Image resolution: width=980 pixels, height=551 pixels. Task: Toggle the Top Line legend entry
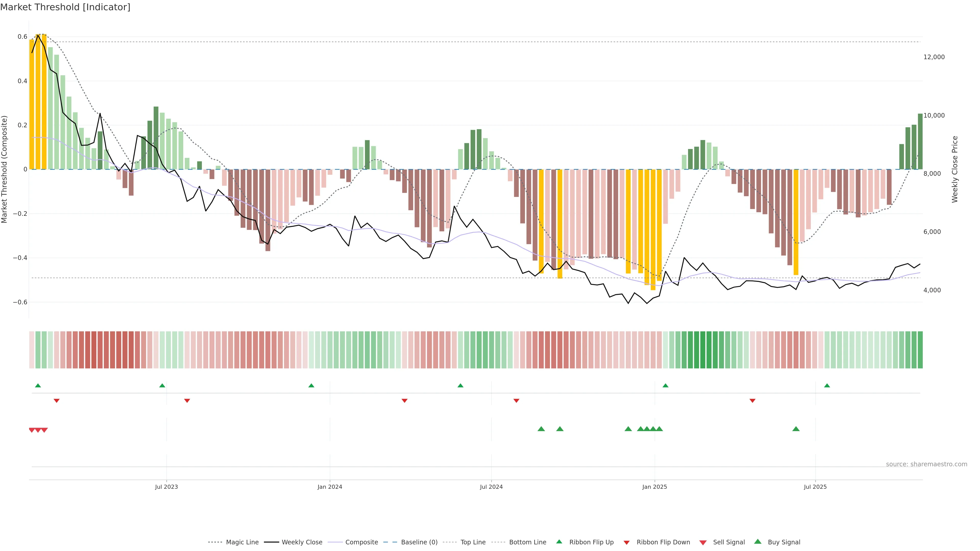click(472, 542)
